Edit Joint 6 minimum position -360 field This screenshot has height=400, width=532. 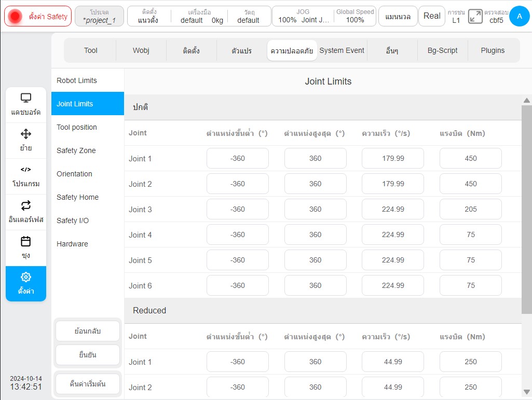coord(238,285)
